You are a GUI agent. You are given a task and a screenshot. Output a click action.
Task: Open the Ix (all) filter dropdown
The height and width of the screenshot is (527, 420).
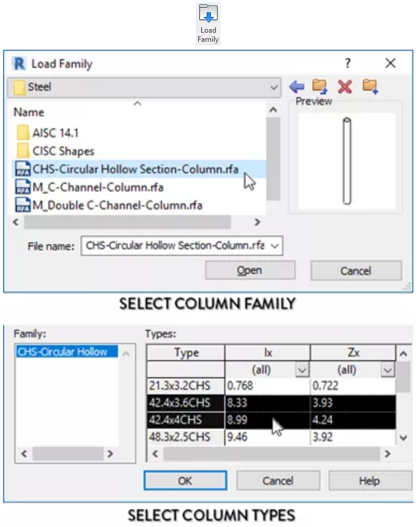tap(302, 370)
